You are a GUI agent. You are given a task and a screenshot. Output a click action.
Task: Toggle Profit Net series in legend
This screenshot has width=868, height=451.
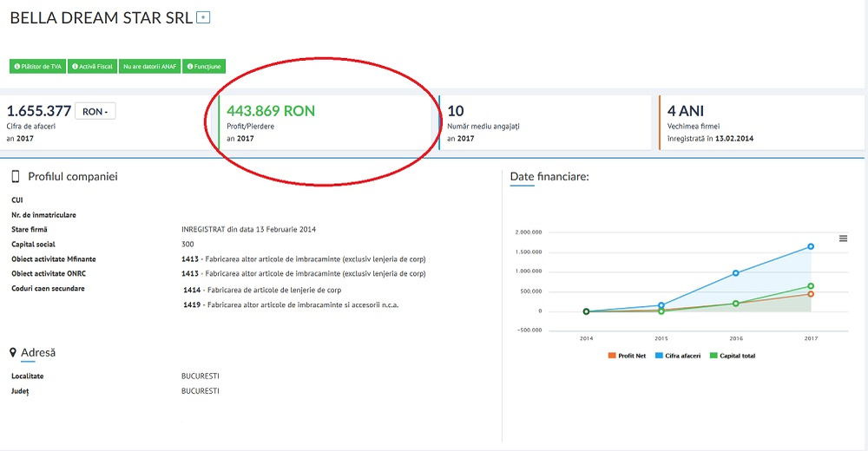click(x=628, y=356)
